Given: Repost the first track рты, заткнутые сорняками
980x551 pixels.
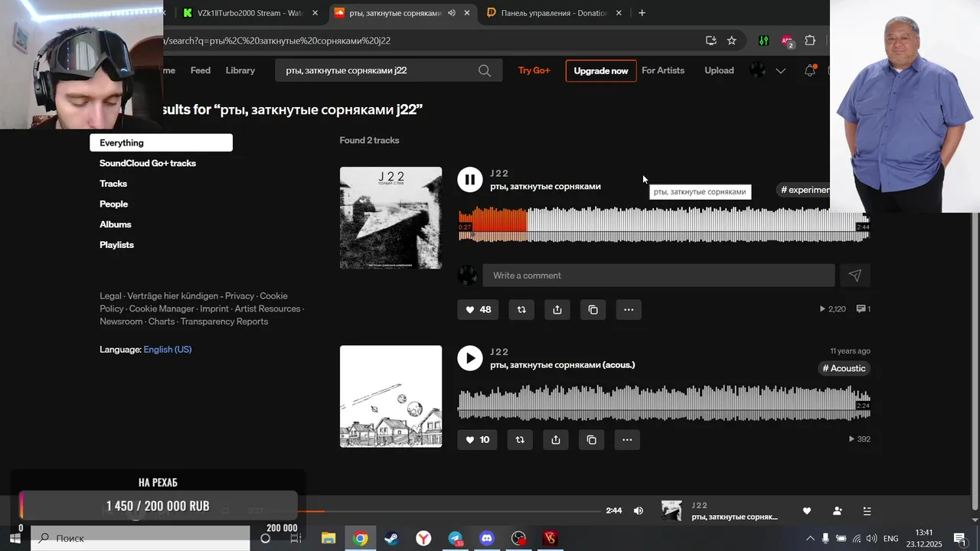Looking at the screenshot, I should tap(521, 310).
